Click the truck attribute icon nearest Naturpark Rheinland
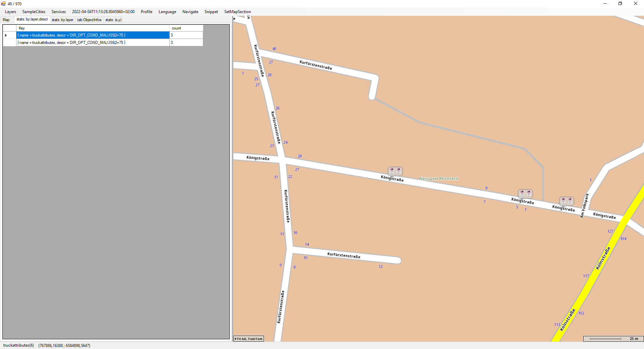The height and width of the screenshot is (349, 644). coord(395,171)
